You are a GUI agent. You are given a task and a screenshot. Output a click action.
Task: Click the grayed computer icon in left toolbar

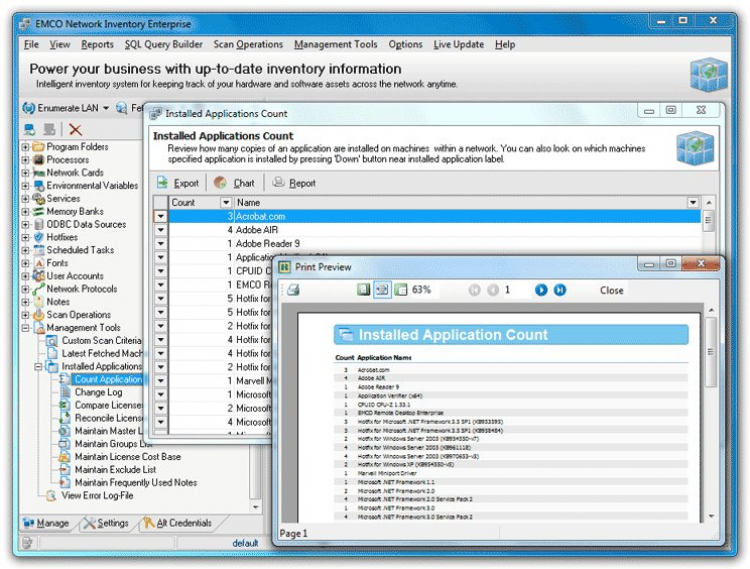(x=49, y=129)
